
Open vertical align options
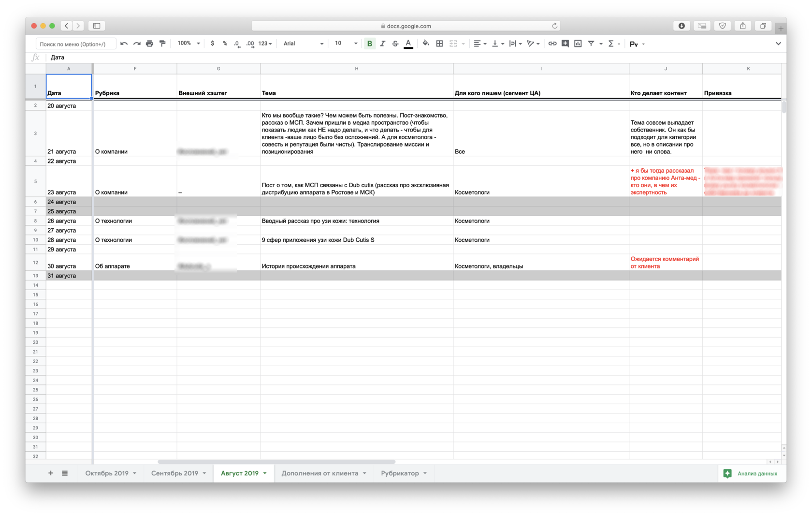tap(497, 44)
